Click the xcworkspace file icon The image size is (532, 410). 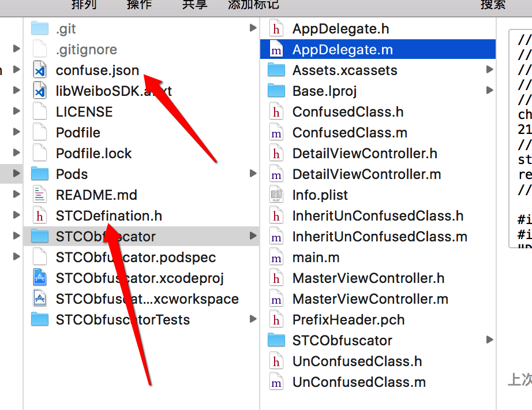(40, 299)
